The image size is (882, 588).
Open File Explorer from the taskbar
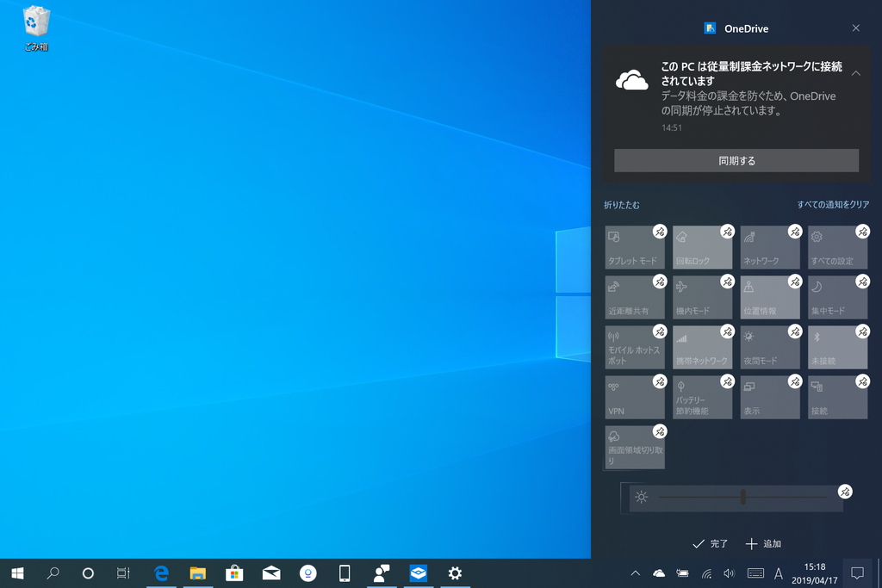(x=197, y=573)
